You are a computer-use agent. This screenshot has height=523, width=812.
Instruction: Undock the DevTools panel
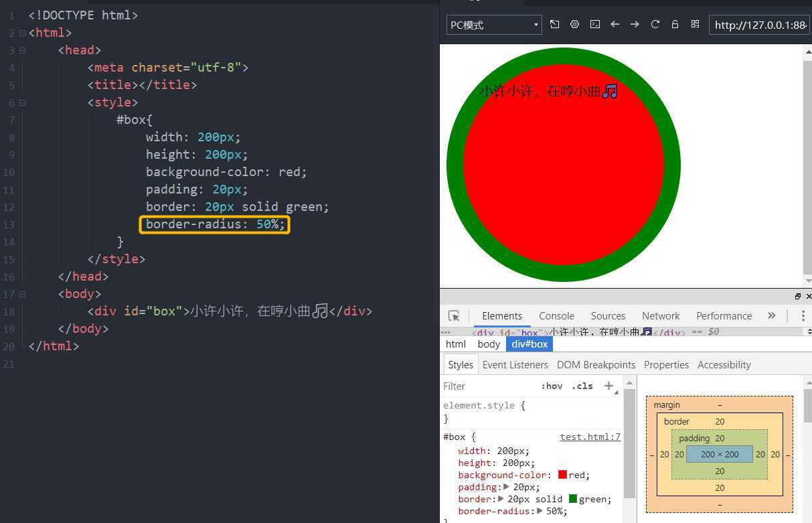click(x=798, y=296)
